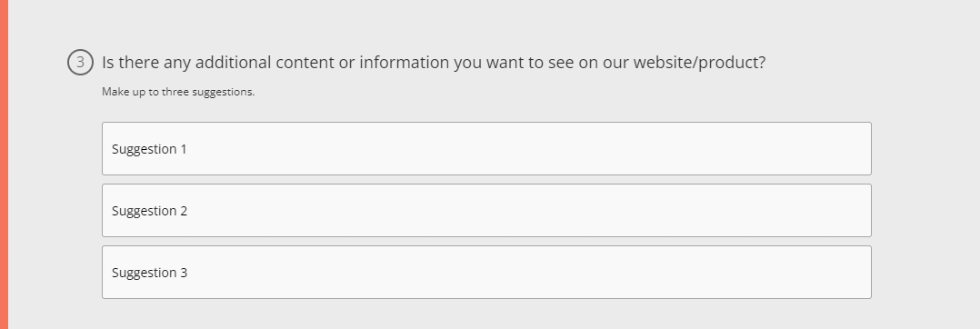
Task: Select the top suggestion entry box
Action: point(486,148)
